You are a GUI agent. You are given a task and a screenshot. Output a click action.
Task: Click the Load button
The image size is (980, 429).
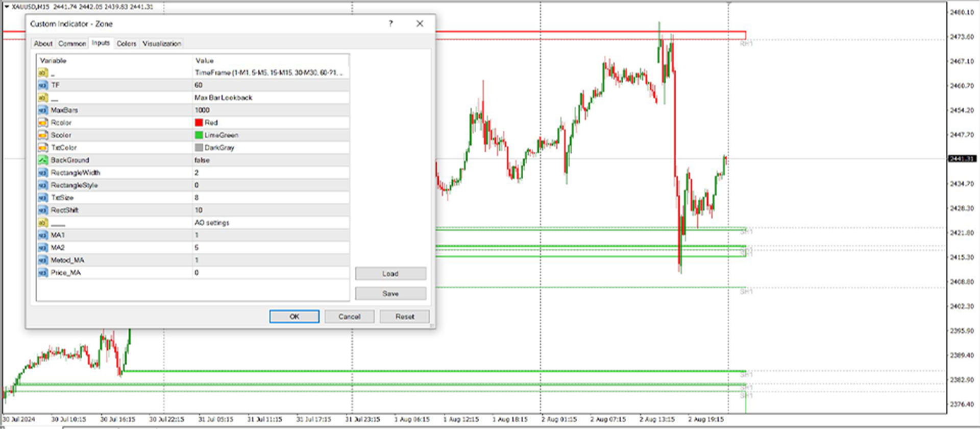pyautogui.click(x=390, y=274)
